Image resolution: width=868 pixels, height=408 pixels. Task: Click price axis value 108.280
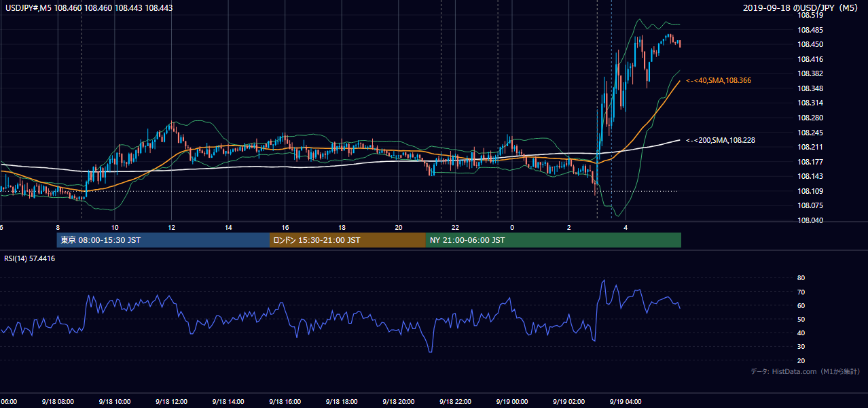[x=809, y=118]
